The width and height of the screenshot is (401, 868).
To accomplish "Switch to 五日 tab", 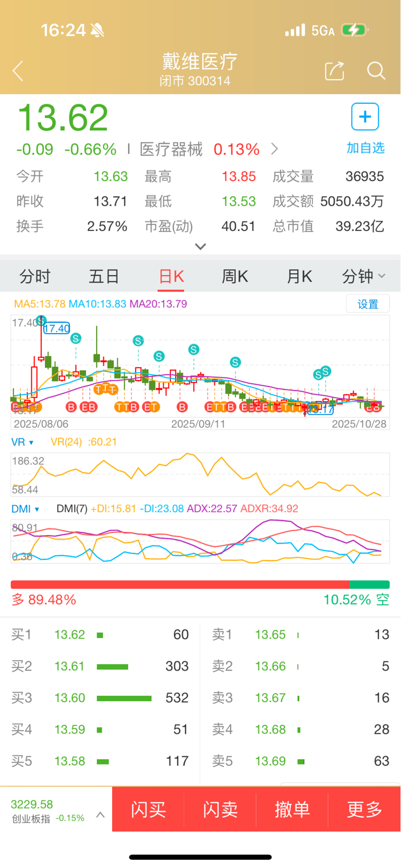I will tap(104, 276).
